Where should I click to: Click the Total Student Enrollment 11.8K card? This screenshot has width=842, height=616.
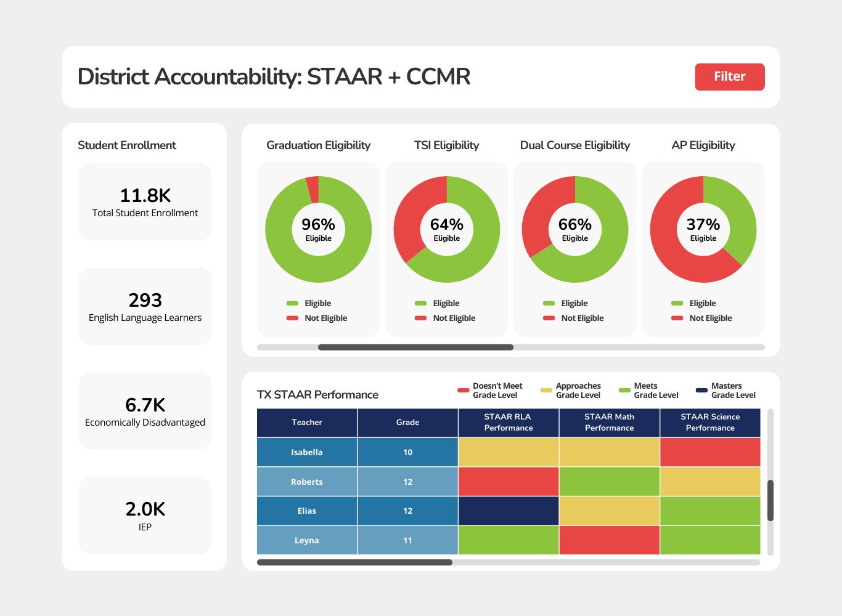click(x=145, y=201)
